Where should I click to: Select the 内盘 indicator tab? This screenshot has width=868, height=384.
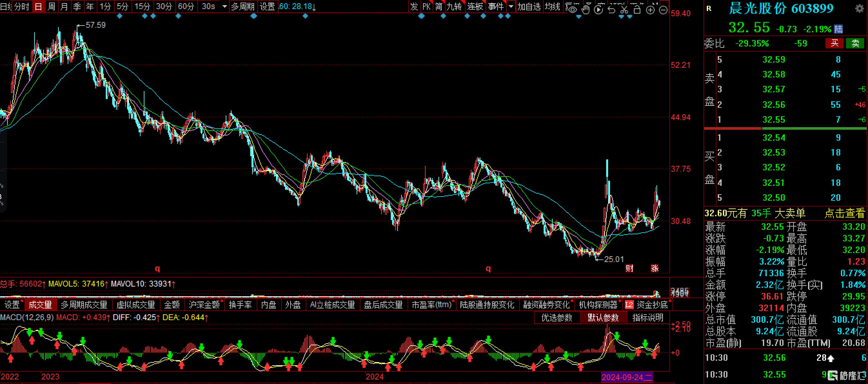[269, 305]
